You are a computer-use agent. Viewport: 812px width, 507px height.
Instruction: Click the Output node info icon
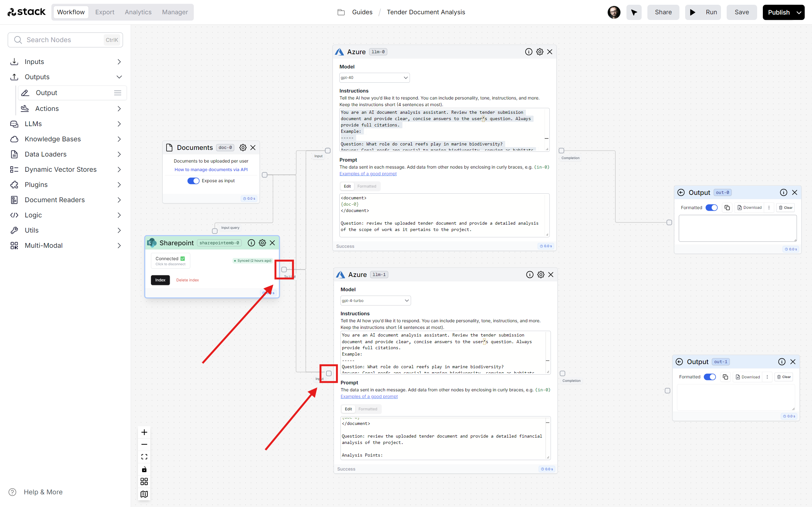pos(782,192)
